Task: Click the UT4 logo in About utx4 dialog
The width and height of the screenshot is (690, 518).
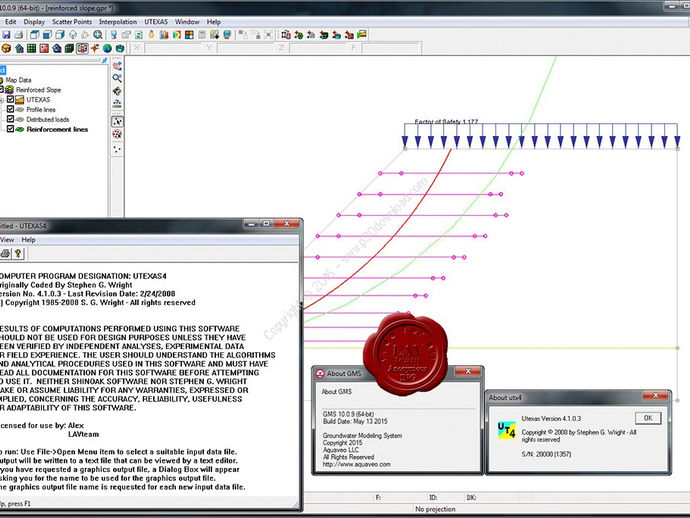Action: pyautogui.click(x=506, y=430)
